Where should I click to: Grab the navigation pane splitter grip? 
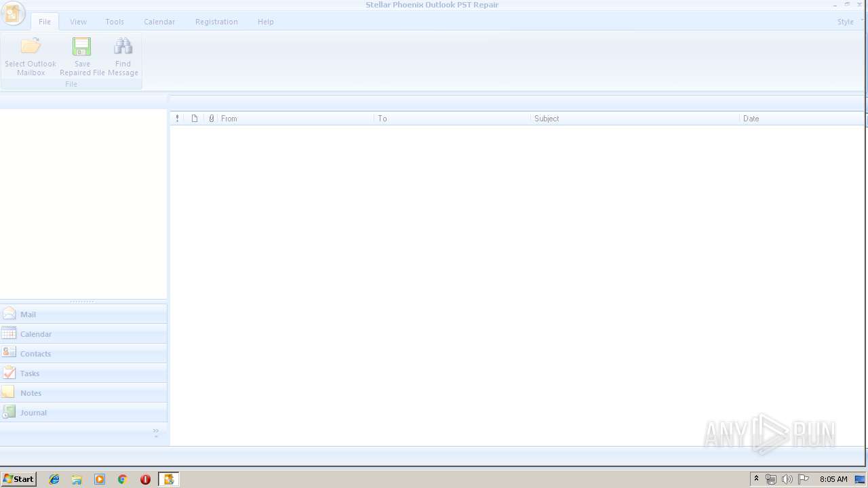pos(83,301)
